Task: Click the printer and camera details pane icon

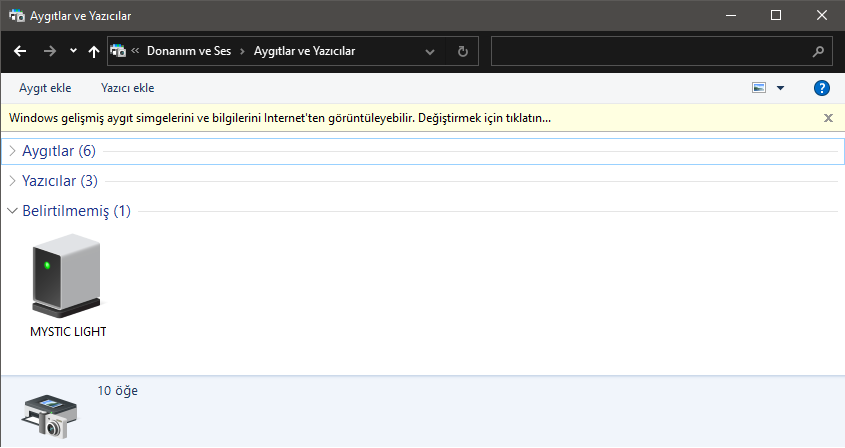Action: click(x=49, y=416)
